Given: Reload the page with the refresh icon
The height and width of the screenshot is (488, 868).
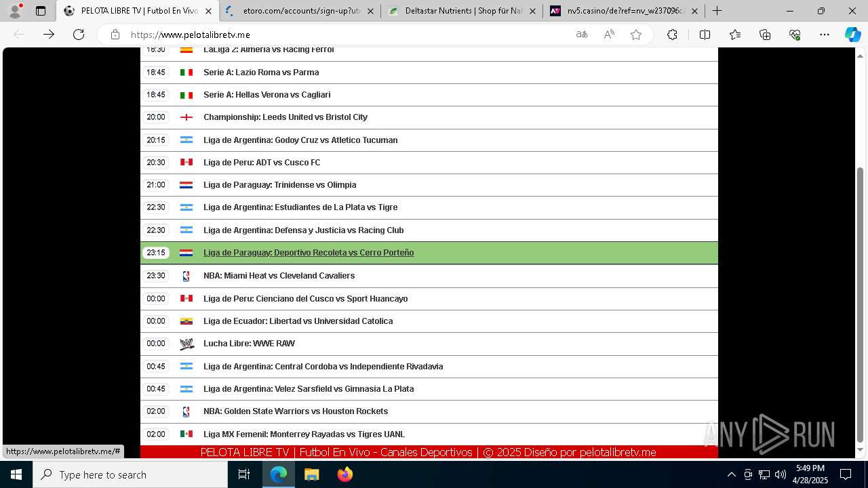Looking at the screenshot, I should [x=79, y=35].
